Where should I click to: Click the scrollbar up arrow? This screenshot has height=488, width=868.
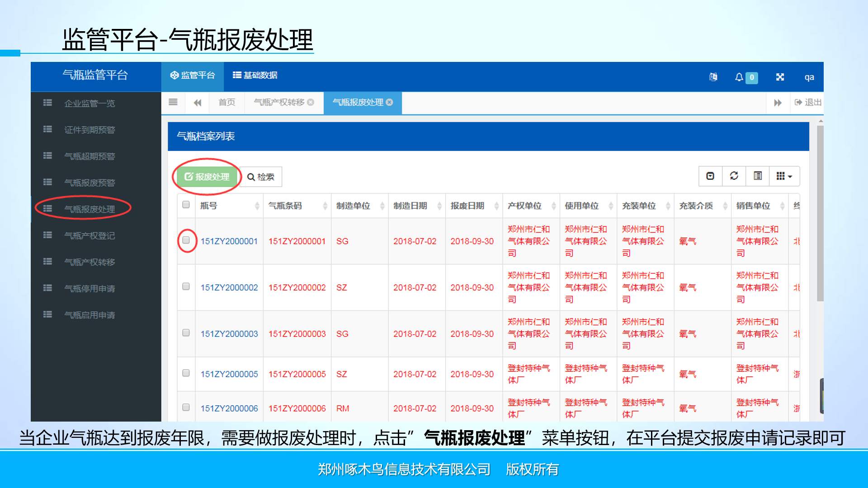821,121
